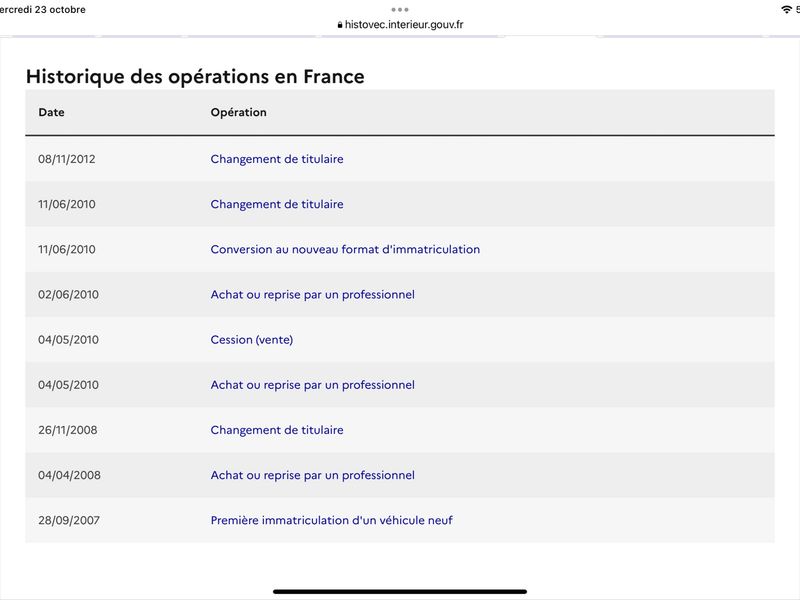Tap the home indicator bar at bottom

[x=400, y=592]
